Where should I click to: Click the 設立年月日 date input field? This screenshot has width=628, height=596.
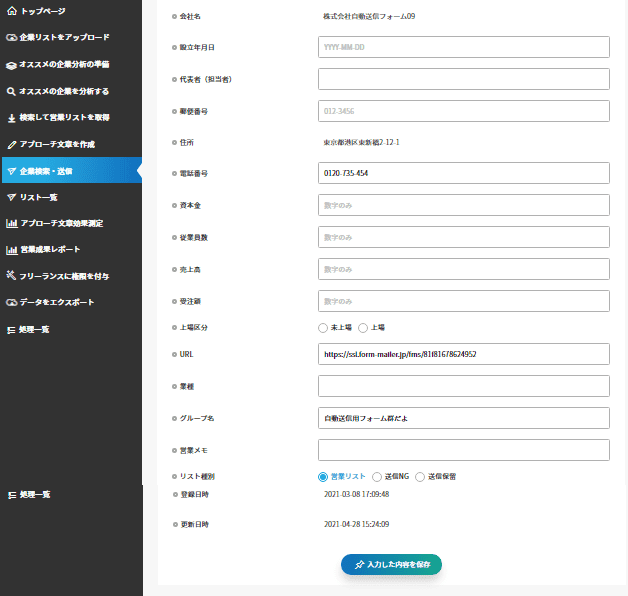coord(464,47)
